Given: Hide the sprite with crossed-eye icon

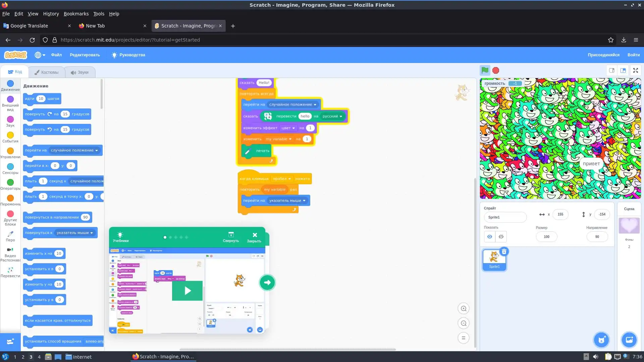Looking at the screenshot, I should pyautogui.click(x=501, y=237).
